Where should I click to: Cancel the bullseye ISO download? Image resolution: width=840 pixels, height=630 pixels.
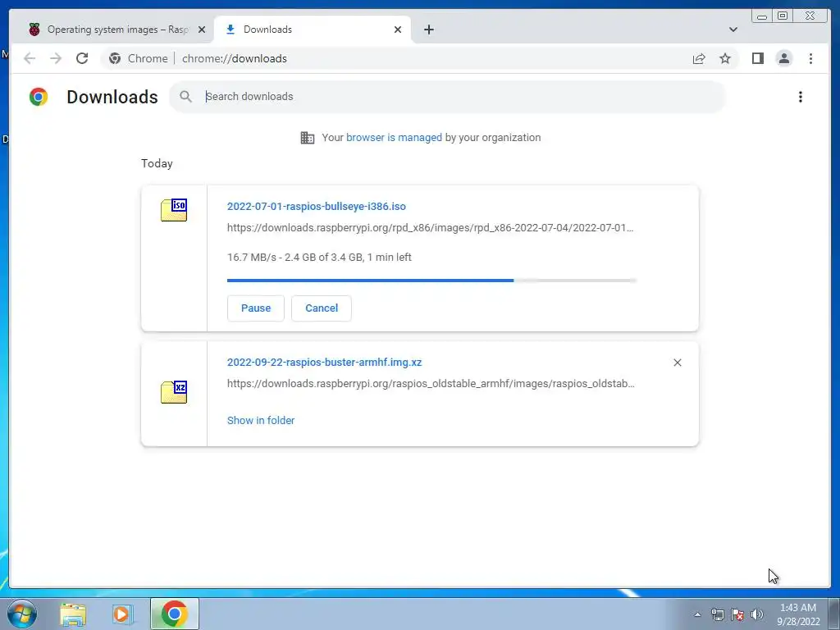[322, 308]
